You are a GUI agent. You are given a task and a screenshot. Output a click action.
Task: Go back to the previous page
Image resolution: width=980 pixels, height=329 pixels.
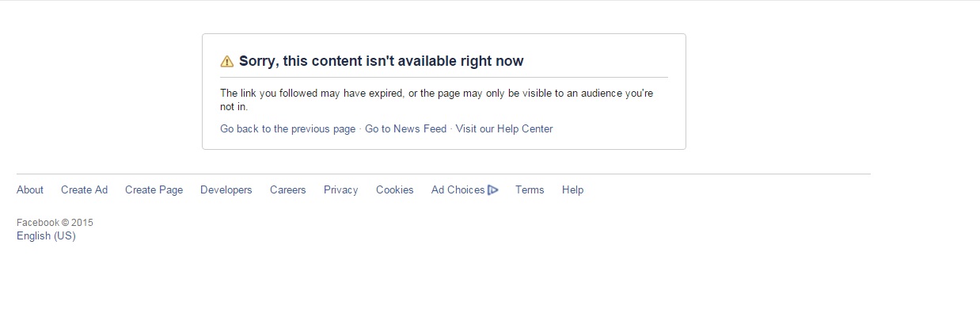pos(287,129)
